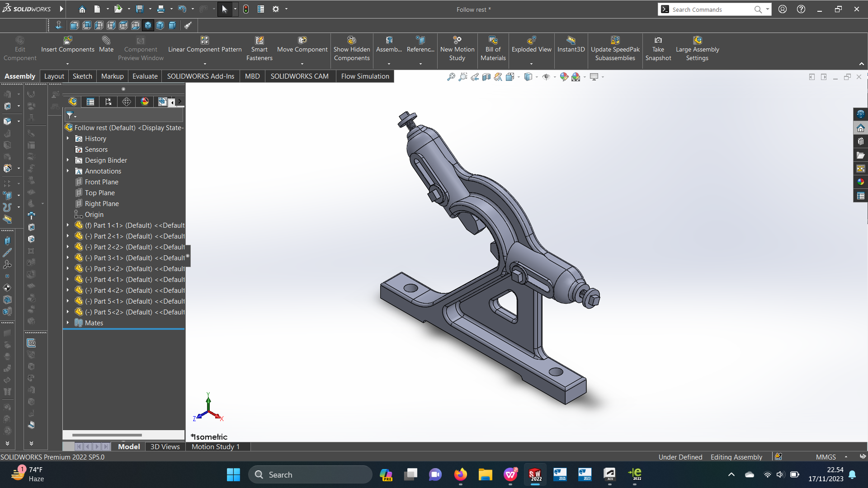Switch to the Layout tab
The height and width of the screenshot is (488, 868).
tap(54, 76)
